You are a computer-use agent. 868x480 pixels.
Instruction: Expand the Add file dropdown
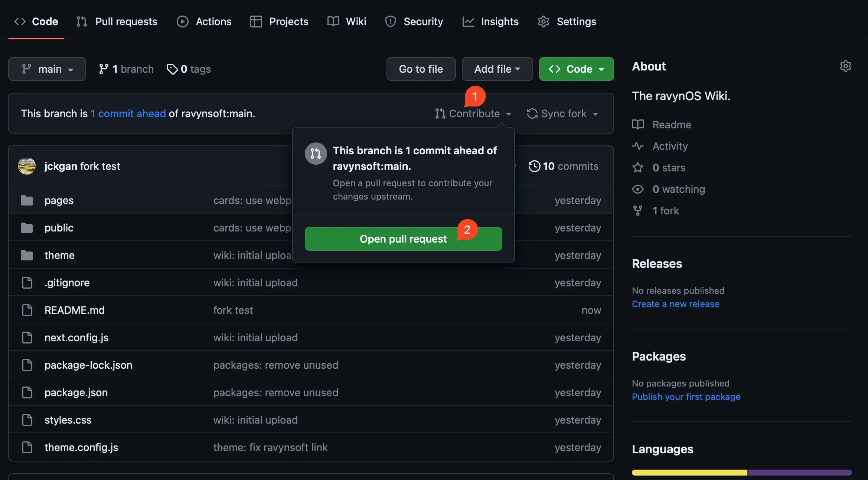pos(497,69)
